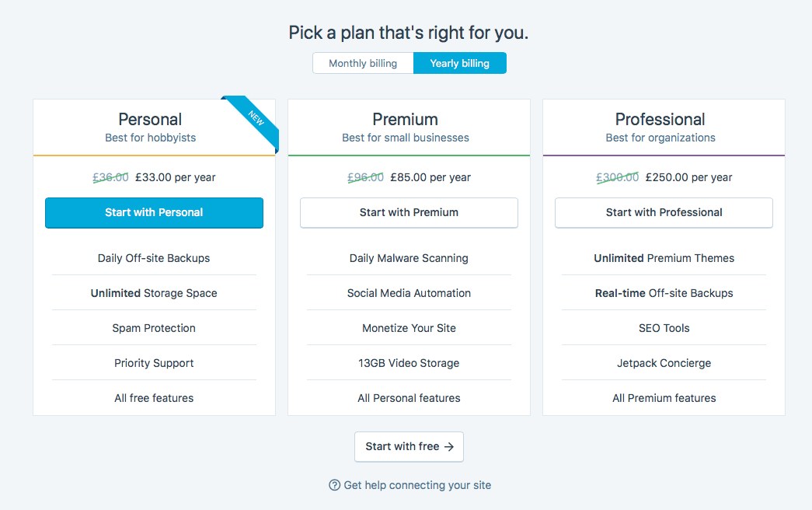The image size is (812, 510).
Task: Click SEO Tools feature row
Action: [x=664, y=328]
